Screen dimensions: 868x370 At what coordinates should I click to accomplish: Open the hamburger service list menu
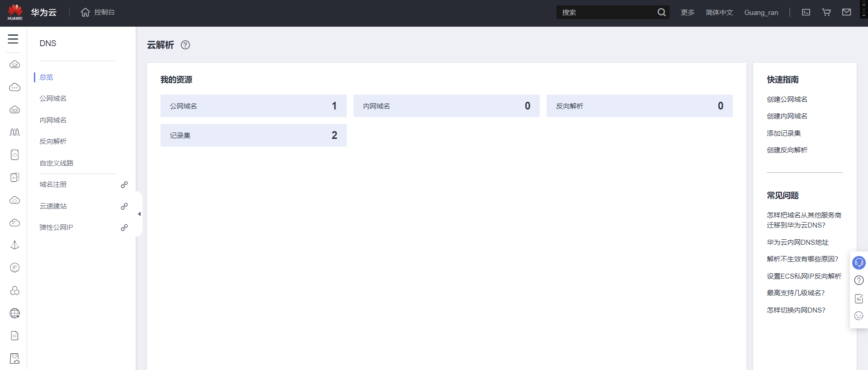tap(13, 39)
